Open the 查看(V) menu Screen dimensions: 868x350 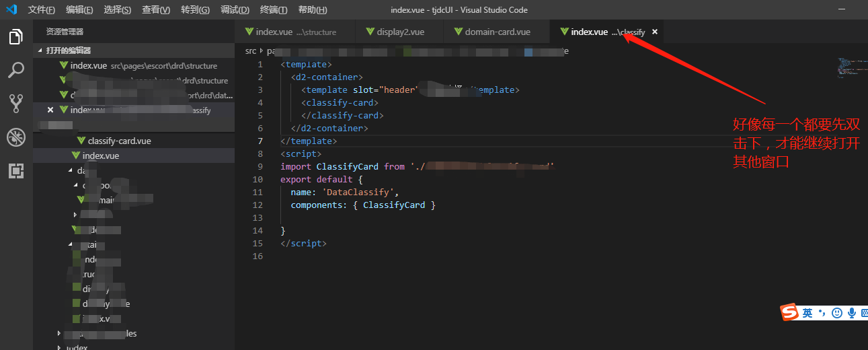click(x=156, y=10)
